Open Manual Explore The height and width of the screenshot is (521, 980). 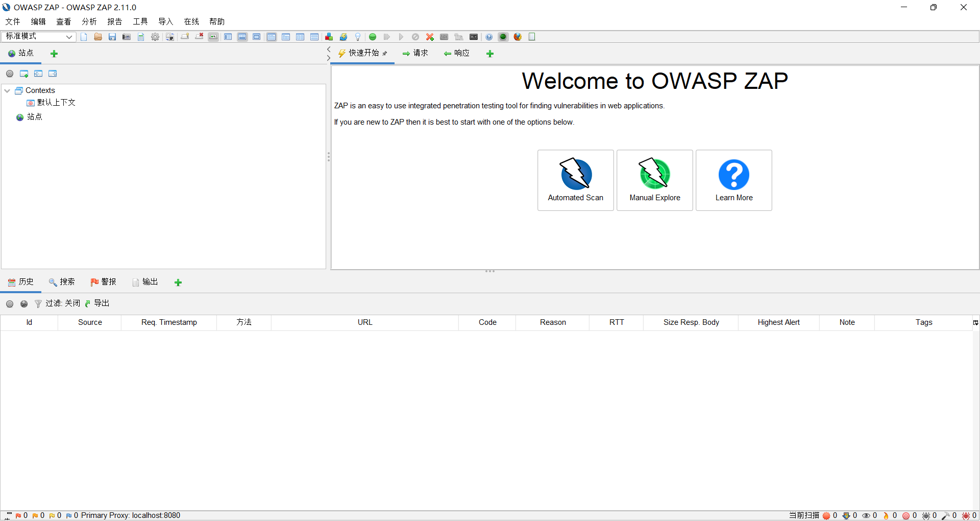click(655, 180)
